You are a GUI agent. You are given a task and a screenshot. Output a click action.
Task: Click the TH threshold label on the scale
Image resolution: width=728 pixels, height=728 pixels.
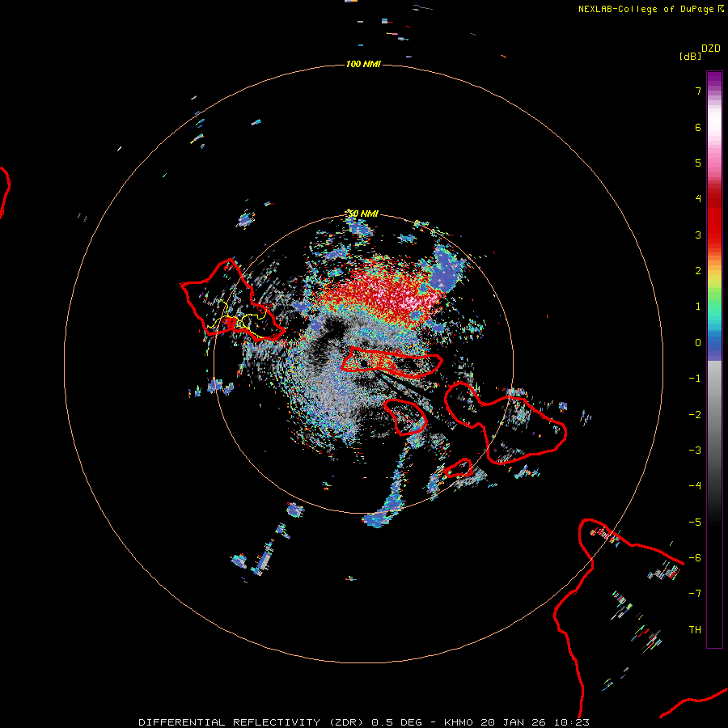(x=695, y=630)
